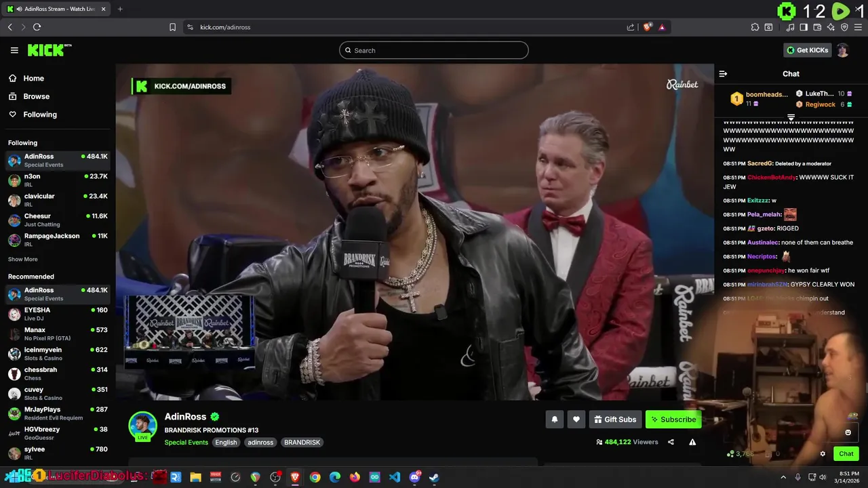
Task: Open media playlist music note icon
Action: click(x=791, y=27)
